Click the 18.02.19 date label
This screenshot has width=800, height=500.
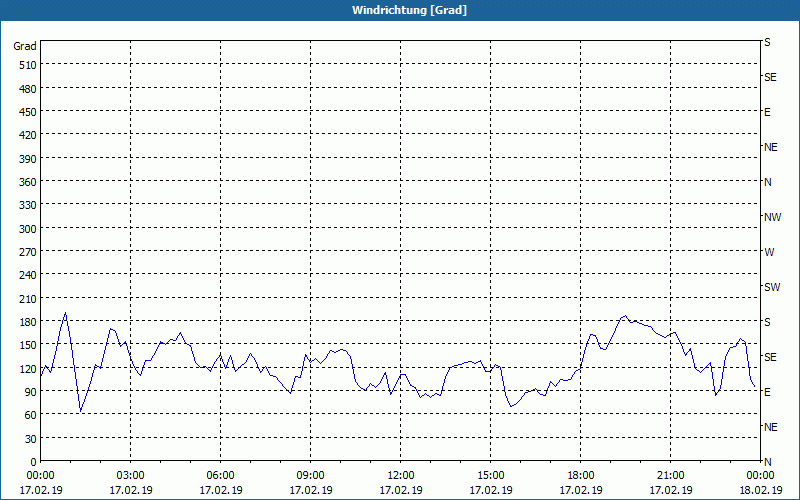pyautogui.click(x=761, y=490)
